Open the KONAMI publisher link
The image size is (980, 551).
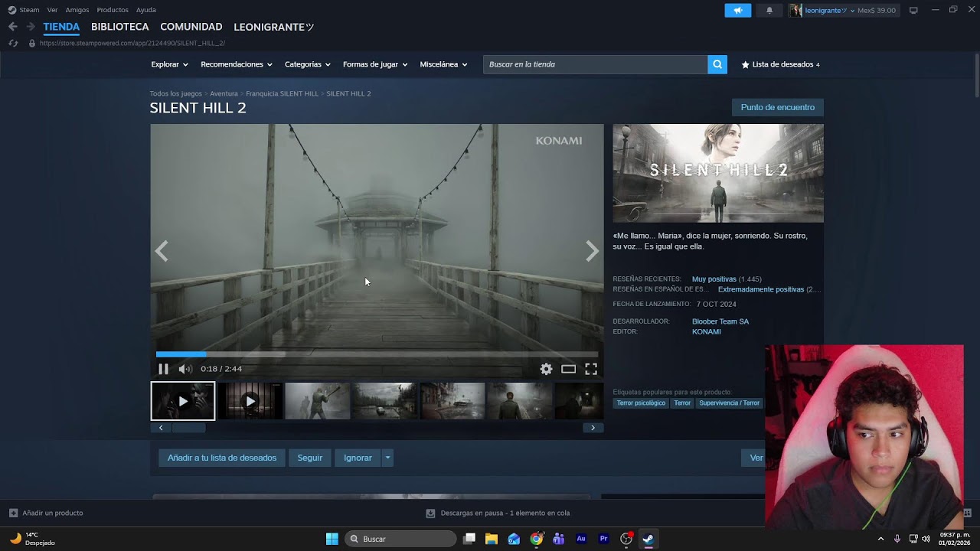[707, 332]
